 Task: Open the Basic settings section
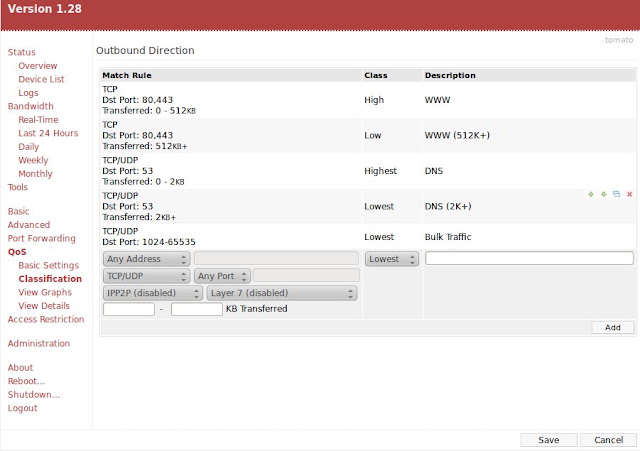(x=18, y=211)
